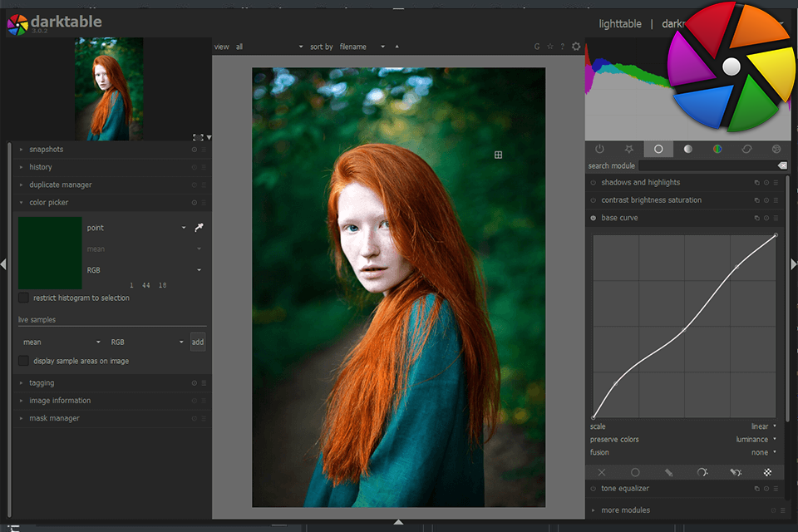Show the effects modules group icon

(776, 149)
